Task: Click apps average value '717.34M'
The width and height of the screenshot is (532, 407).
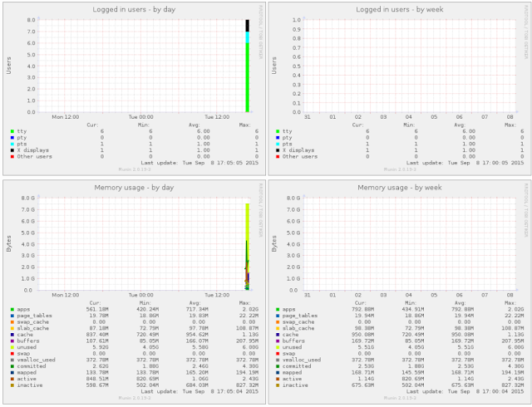Action: coord(197,309)
